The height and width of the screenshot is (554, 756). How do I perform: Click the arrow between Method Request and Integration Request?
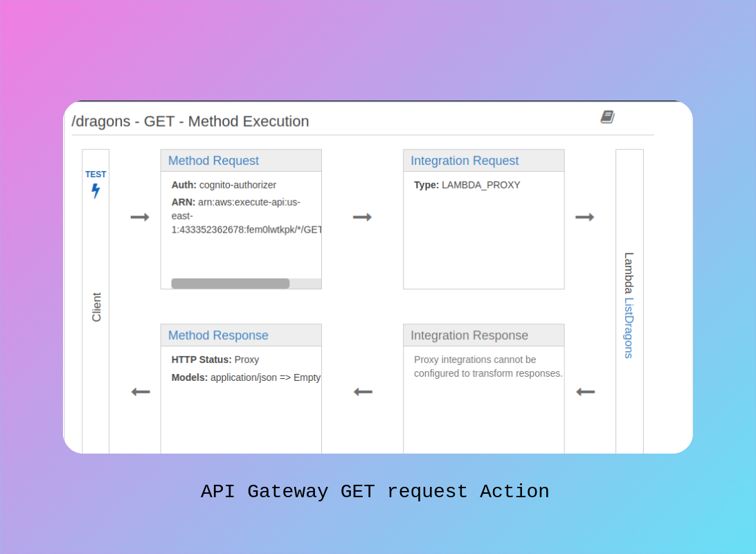362,217
